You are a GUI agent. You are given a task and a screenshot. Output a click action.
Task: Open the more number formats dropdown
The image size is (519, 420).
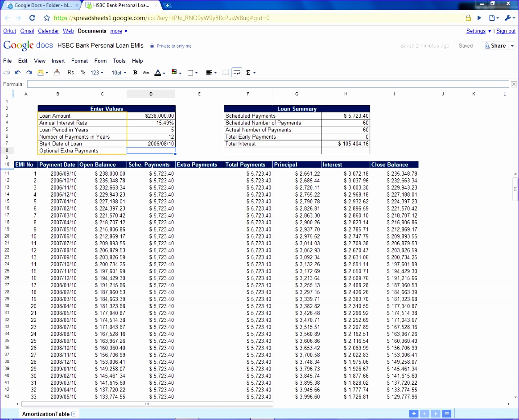[x=97, y=73]
